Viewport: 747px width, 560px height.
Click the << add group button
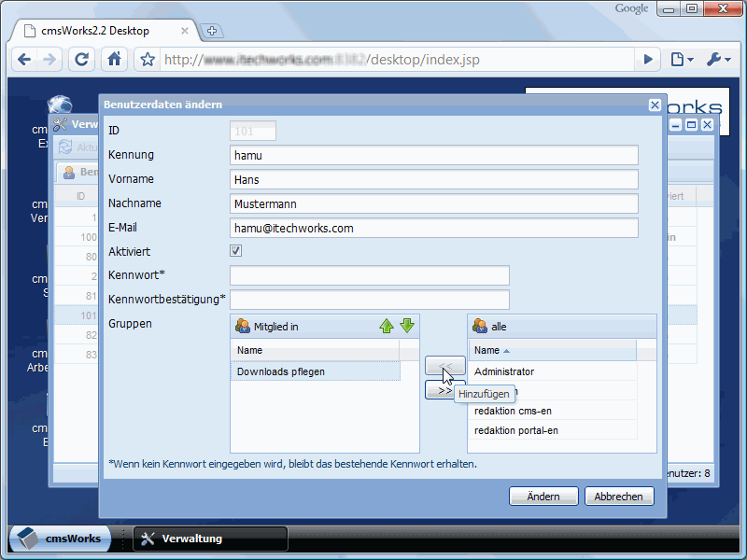pyautogui.click(x=445, y=365)
